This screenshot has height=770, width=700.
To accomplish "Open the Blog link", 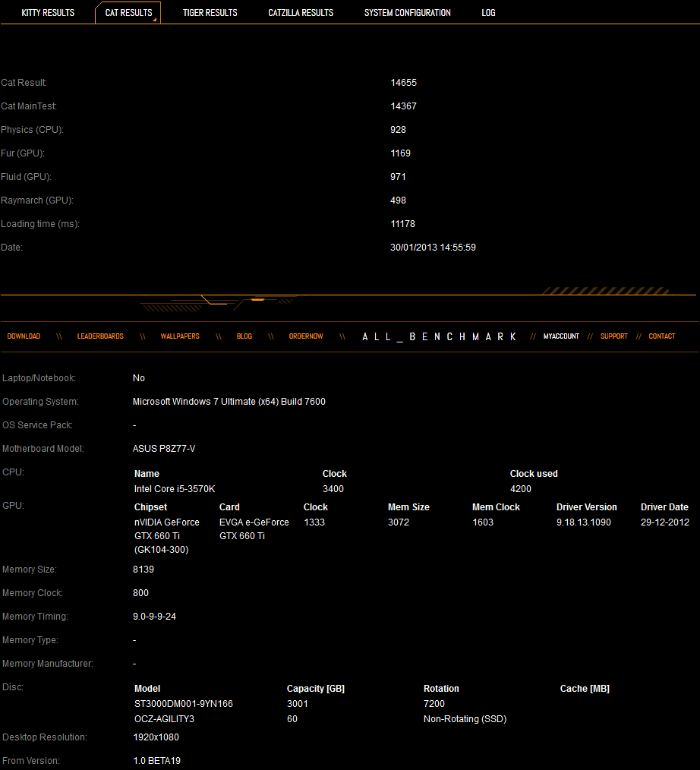I will tap(244, 336).
